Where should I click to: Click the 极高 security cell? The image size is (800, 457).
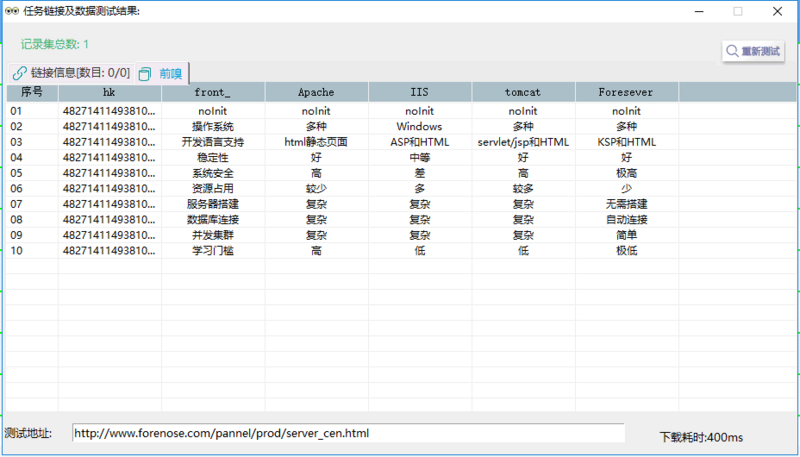click(627, 173)
